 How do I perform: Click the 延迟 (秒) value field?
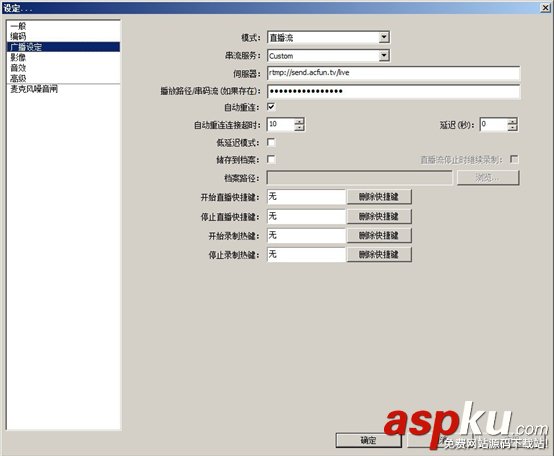(x=494, y=124)
